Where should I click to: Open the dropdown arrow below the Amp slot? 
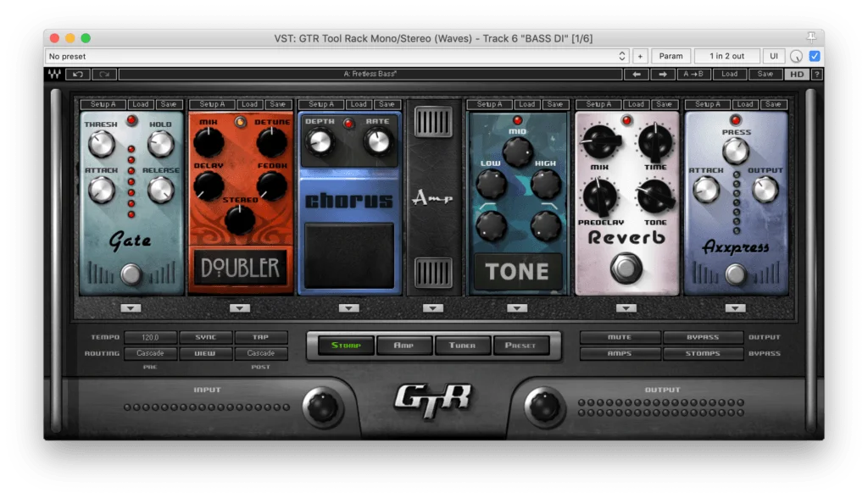pyautogui.click(x=433, y=308)
